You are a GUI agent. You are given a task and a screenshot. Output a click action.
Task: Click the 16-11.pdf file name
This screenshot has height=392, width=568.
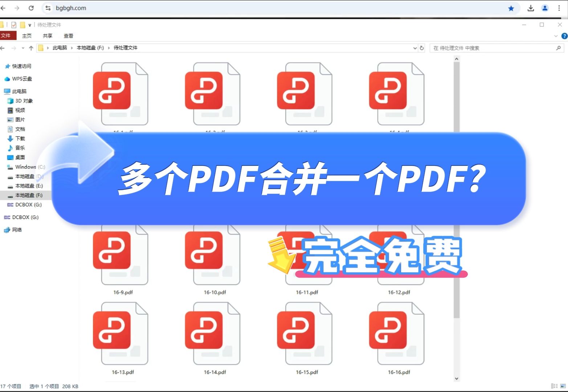point(307,292)
